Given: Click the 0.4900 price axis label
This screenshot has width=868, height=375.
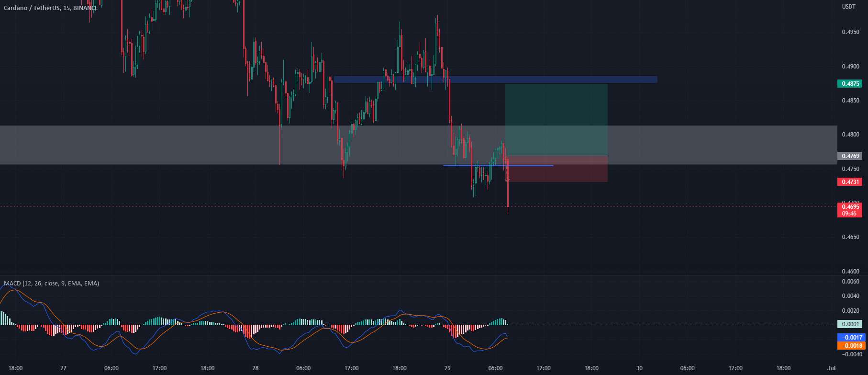Looking at the screenshot, I should coord(850,67).
